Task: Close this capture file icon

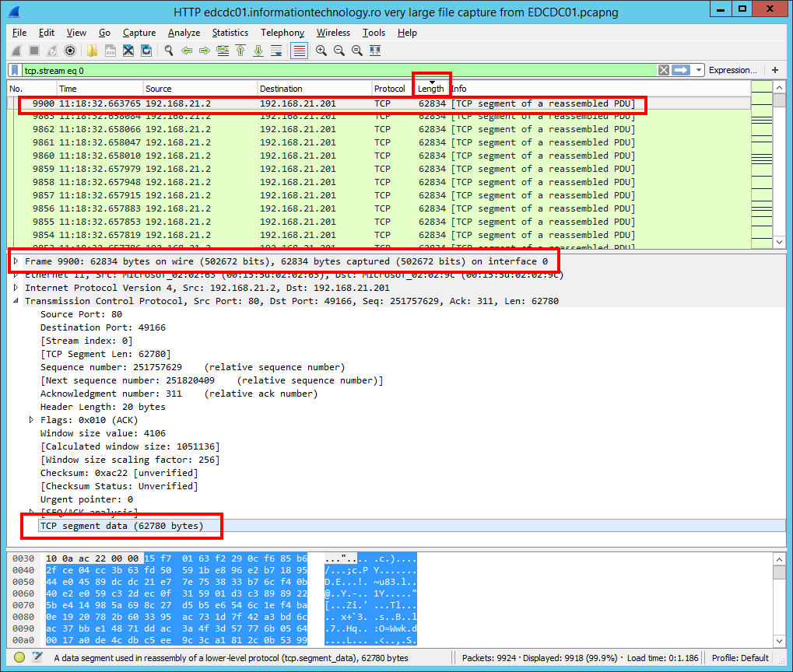Action: (128, 51)
